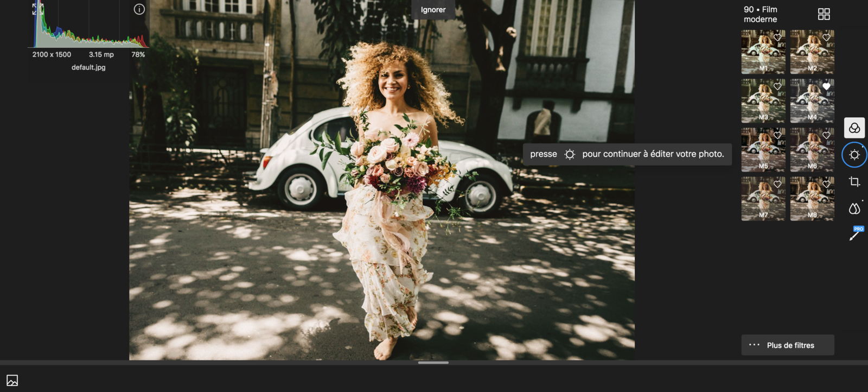The image size is (868, 392).
Task: Click the 3.15 mp value
Action: 101,54
